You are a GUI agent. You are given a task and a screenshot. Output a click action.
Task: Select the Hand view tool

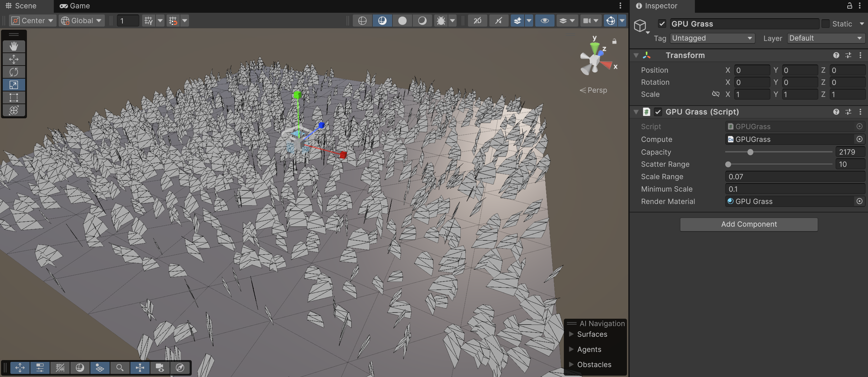coord(14,46)
